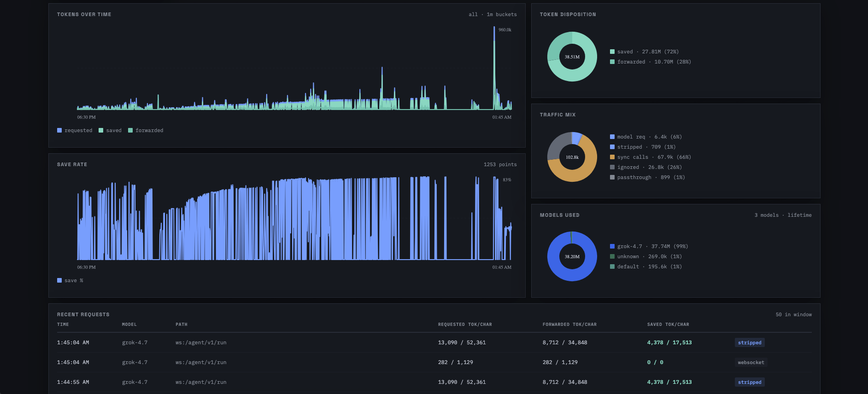868x394 pixels.
Task: Click the Models Used panel title
Action: point(559,215)
